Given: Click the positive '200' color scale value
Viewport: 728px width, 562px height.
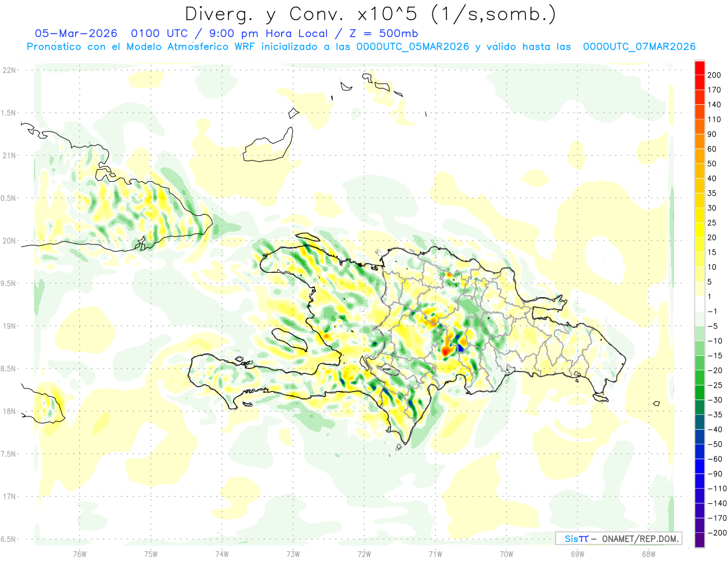Looking at the screenshot, I should 714,75.
